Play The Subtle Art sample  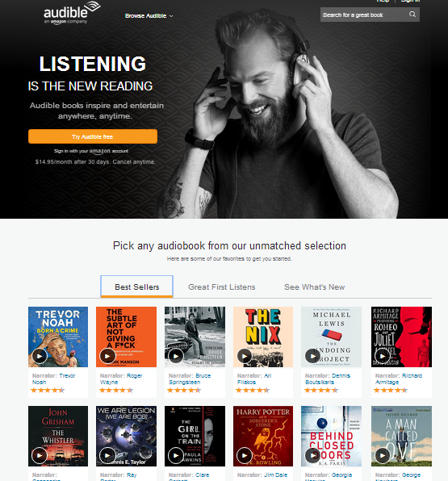[x=107, y=356]
